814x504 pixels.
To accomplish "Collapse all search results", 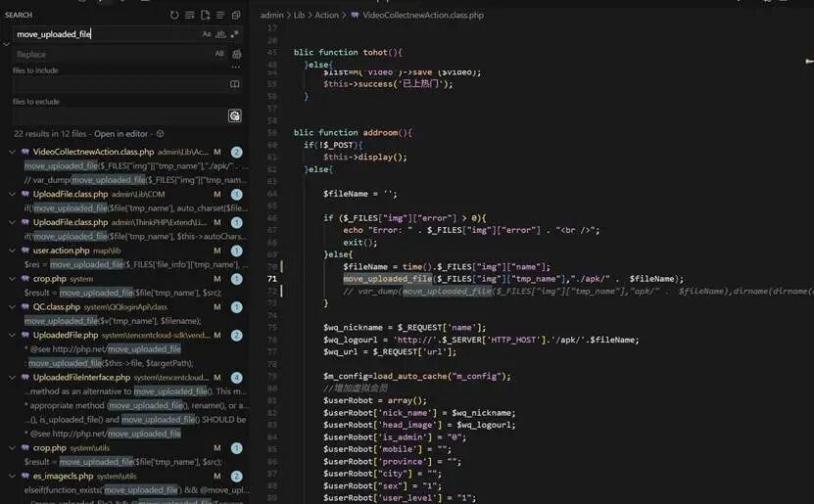I will pos(236,16).
